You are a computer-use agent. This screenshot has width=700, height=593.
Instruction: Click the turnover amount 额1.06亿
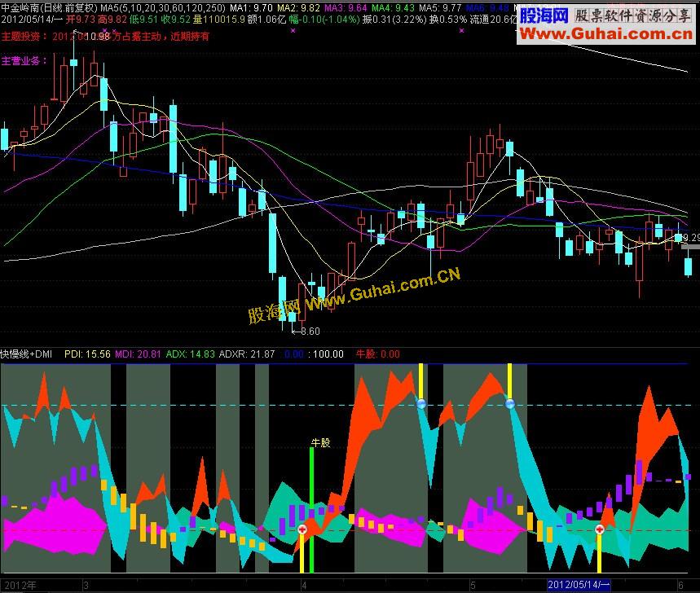pyautogui.click(x=266, y=20)
